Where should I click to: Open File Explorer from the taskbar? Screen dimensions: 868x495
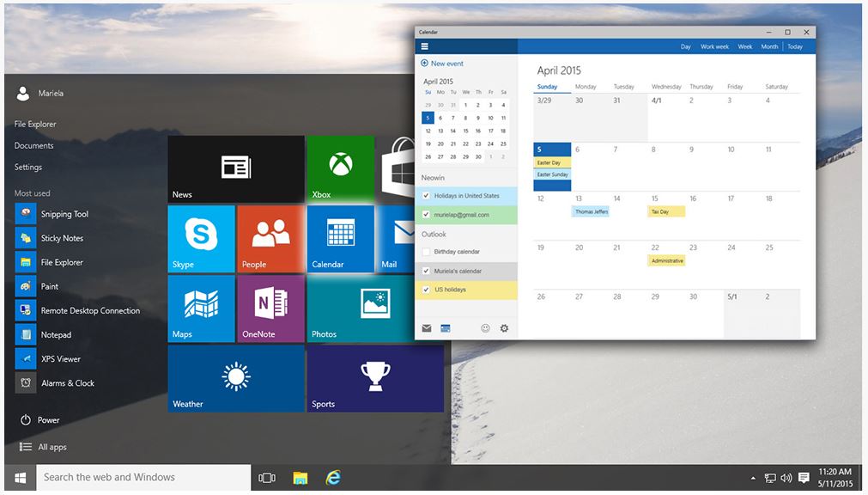coord(300,477)
